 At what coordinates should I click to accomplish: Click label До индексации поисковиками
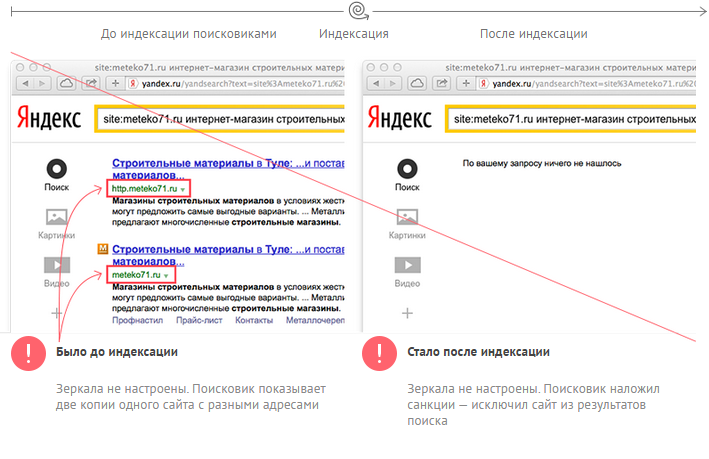coord(189,34)
